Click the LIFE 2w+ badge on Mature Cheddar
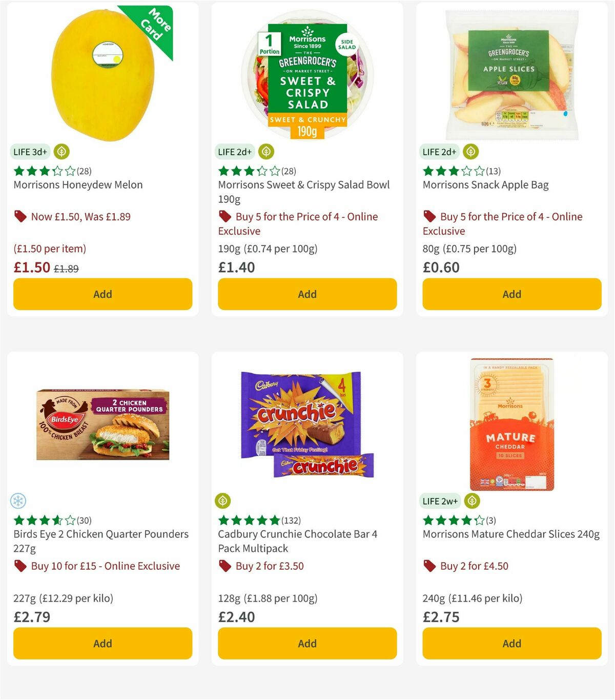The height and width of the screenshot is (700, 615). [441, 501]
